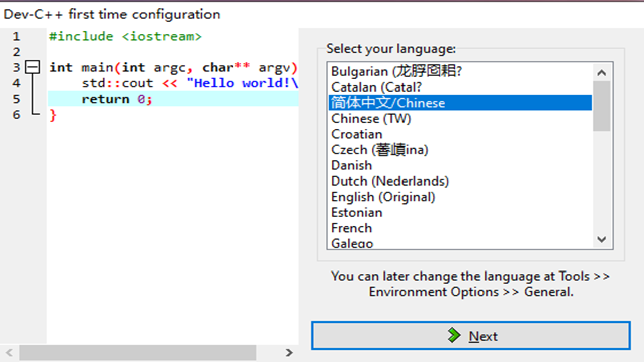Click line number 5 in the editor gutter
Viewport: 644px width, 362px height.
17,99
